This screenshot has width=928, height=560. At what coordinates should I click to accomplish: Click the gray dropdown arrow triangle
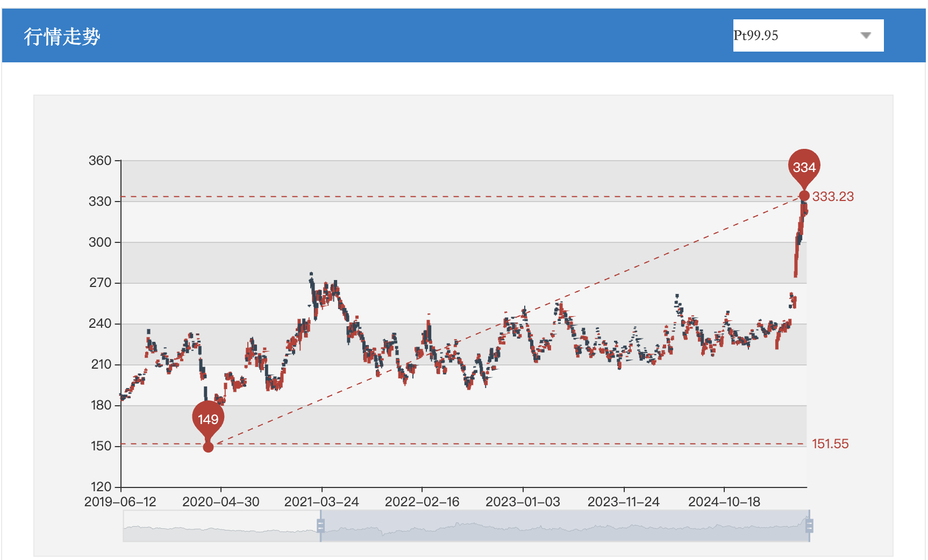point(865,35)
